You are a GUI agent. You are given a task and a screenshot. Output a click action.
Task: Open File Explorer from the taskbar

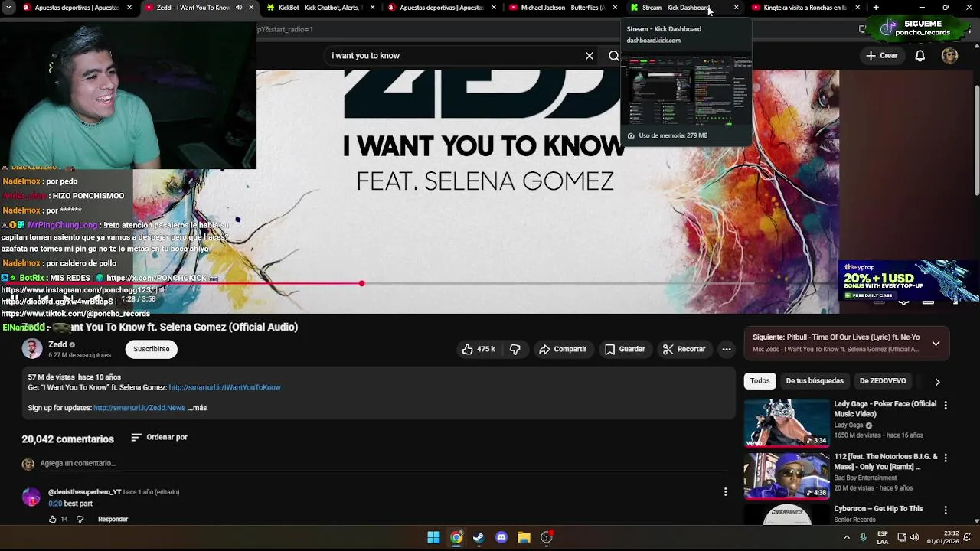(x=524, y=537)
